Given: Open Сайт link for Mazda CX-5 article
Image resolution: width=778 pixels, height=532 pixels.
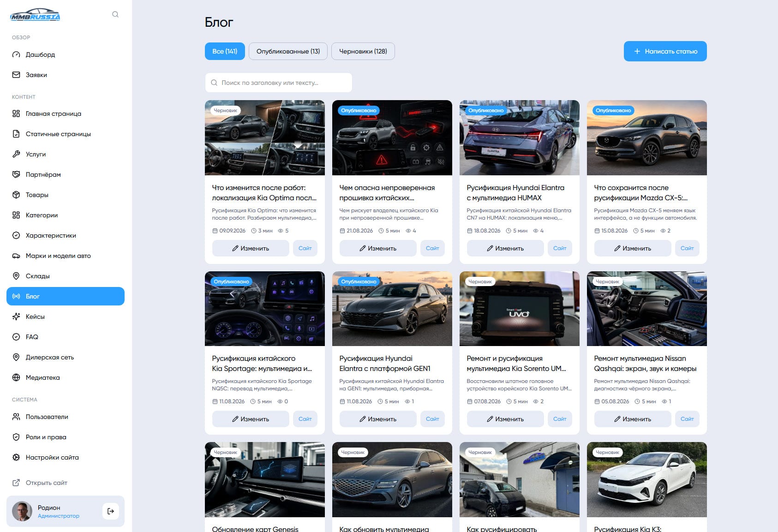Looking at the screenshot, I should pos(687,248).
